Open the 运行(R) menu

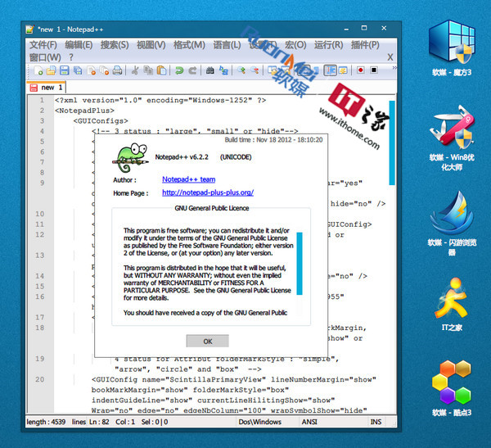click(x=328, y=45)
